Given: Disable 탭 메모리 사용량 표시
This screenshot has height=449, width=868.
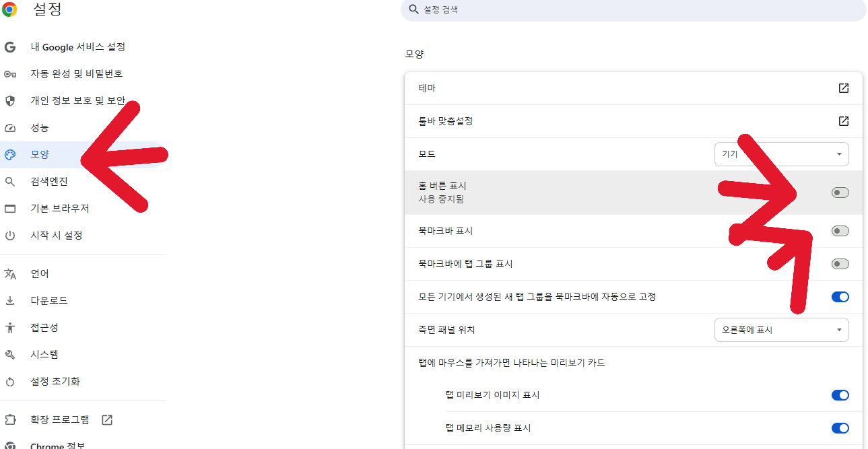Looking at the screenshot, I should point(840,427).
